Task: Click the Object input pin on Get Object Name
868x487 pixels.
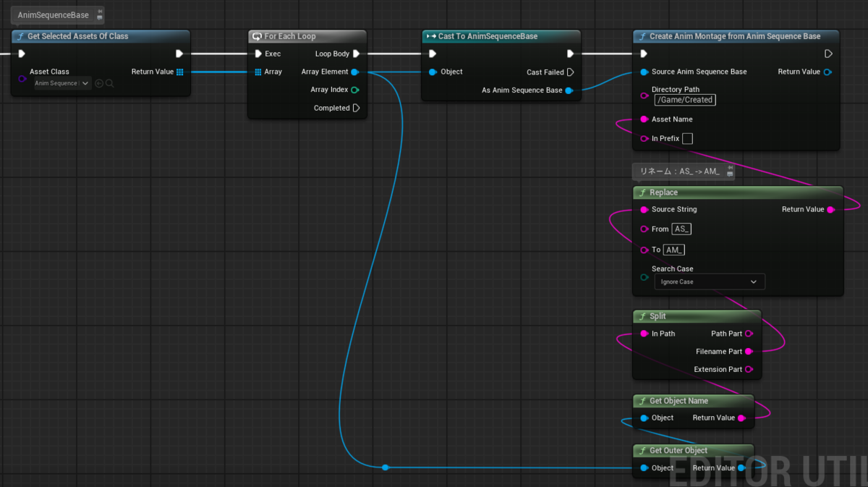Action: (x=644, y=418)
